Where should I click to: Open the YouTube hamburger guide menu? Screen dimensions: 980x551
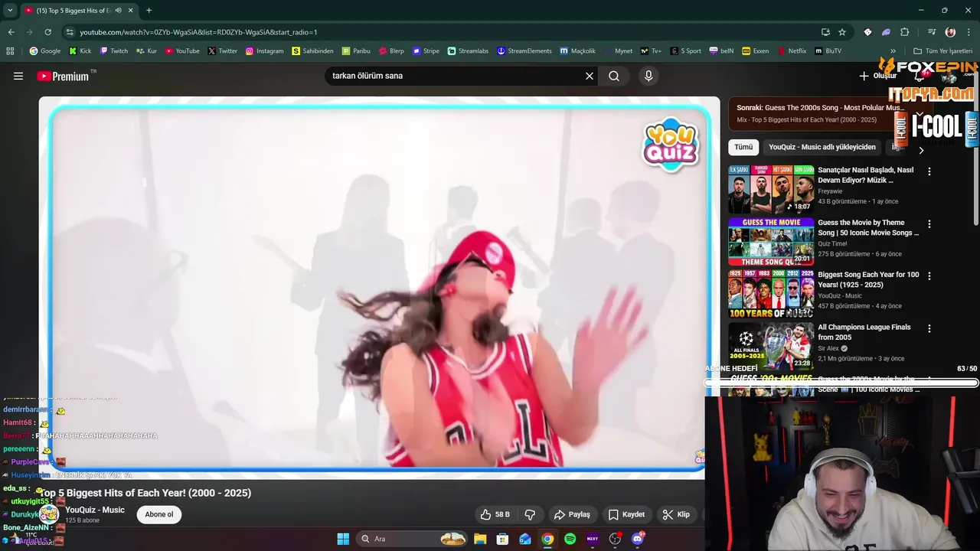[18, 76]
